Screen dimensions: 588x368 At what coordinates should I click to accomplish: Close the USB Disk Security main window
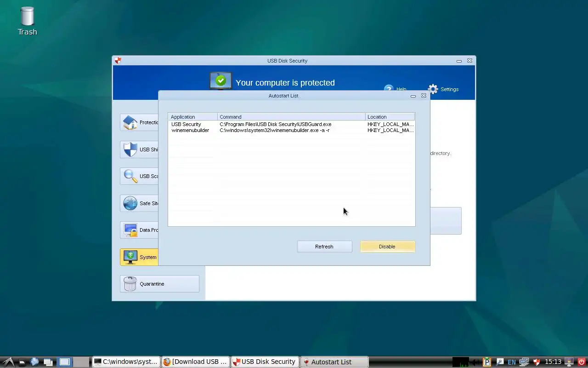pyautogui.click(x=469, y=61)
